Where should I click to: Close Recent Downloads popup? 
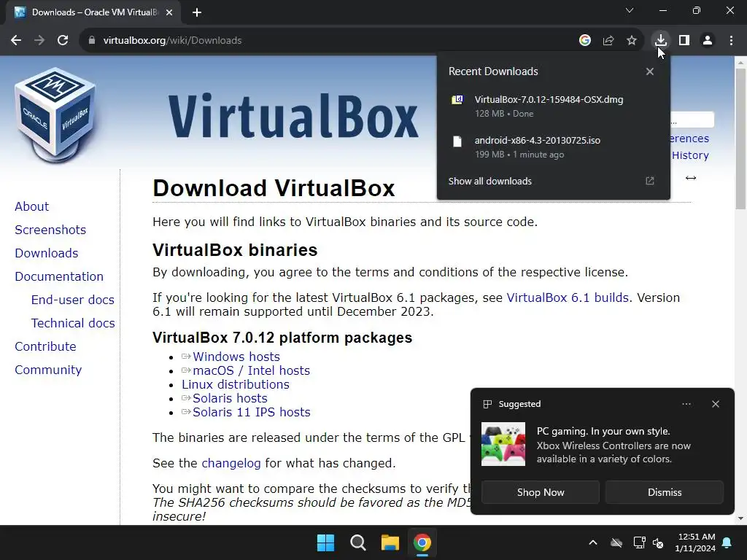(x=650, y=71)
